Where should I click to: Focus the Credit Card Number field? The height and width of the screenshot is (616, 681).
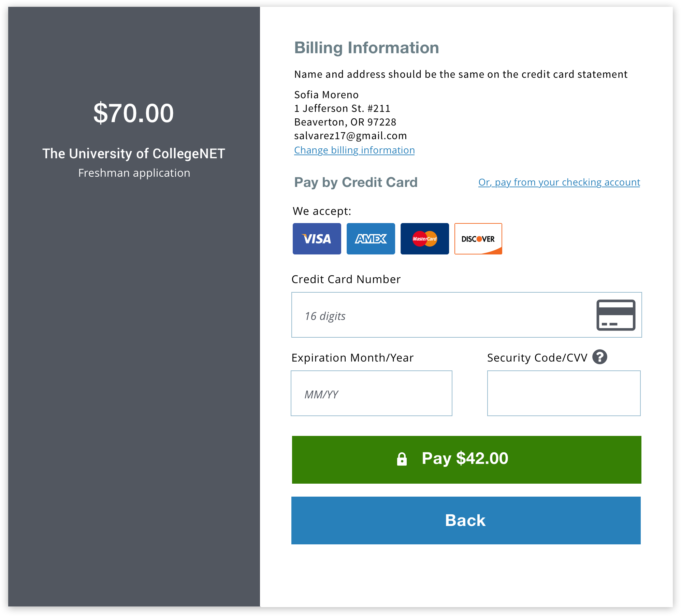tap(466, 315)
